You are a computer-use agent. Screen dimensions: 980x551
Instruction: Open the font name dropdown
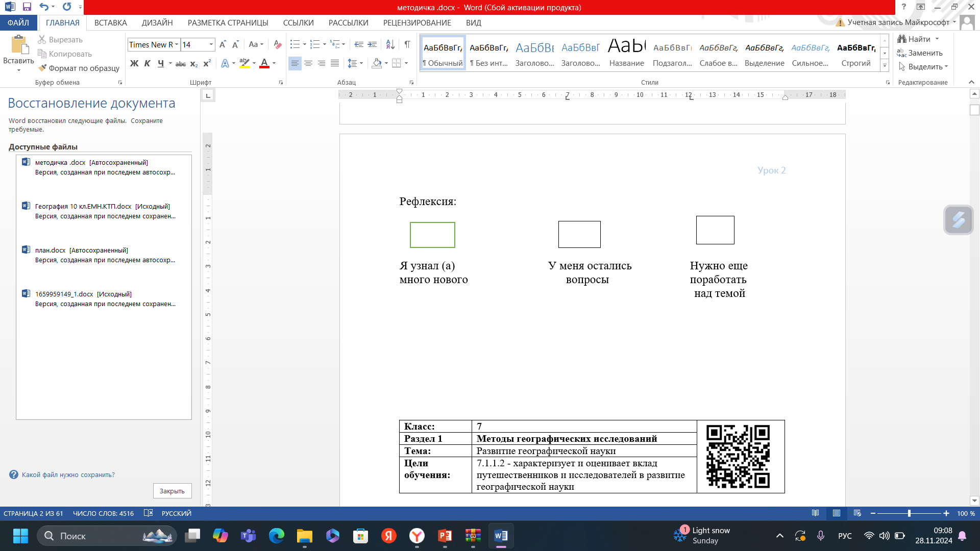coord(177,44)
